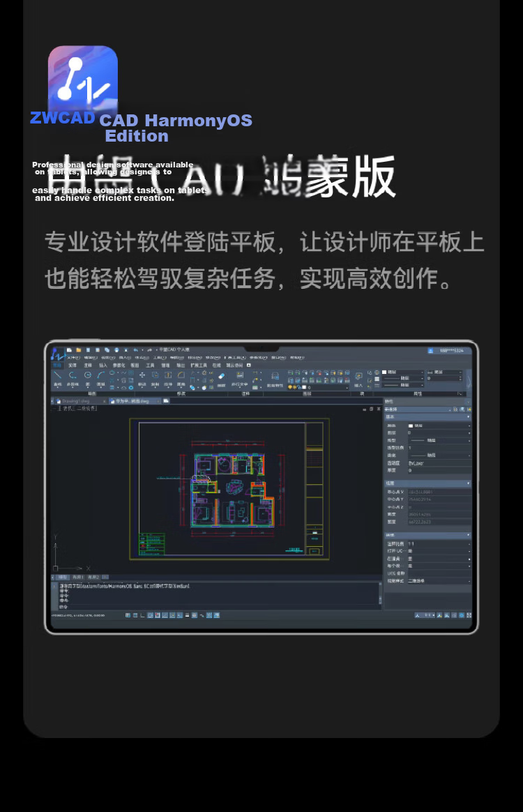The image size is (523, 812).
Task: Open the layer dropdown showing layer 0
Action: (x=318, y=387)
